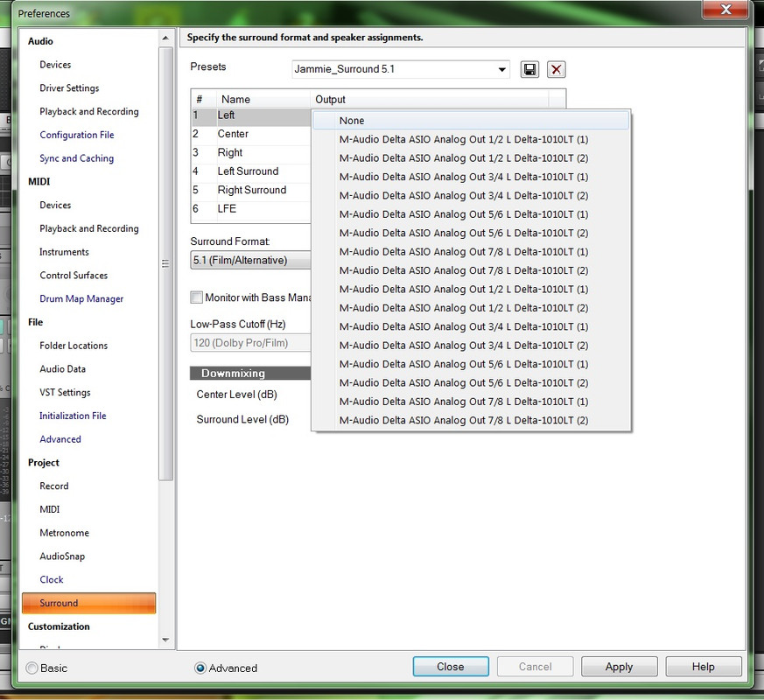764x700 pixels.
Task: Open Devices under the Audio section
Action: pyautogui.click(x=55, y=65)
